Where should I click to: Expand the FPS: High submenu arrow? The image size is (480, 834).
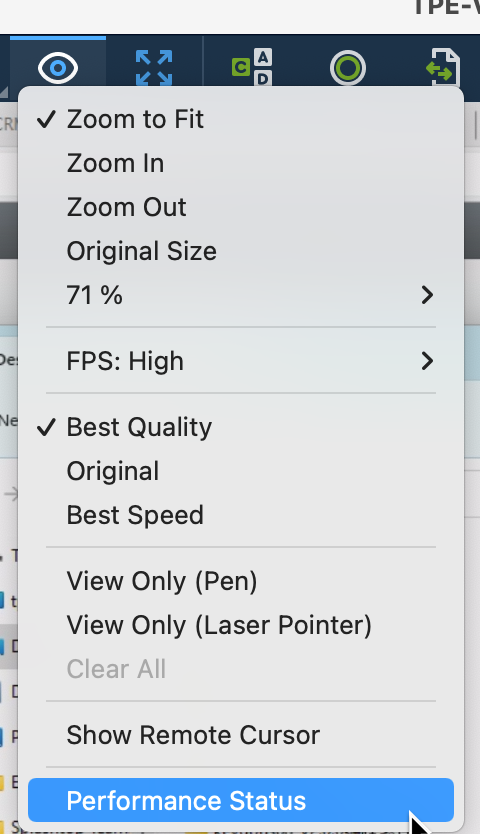[x=427, y=361]
